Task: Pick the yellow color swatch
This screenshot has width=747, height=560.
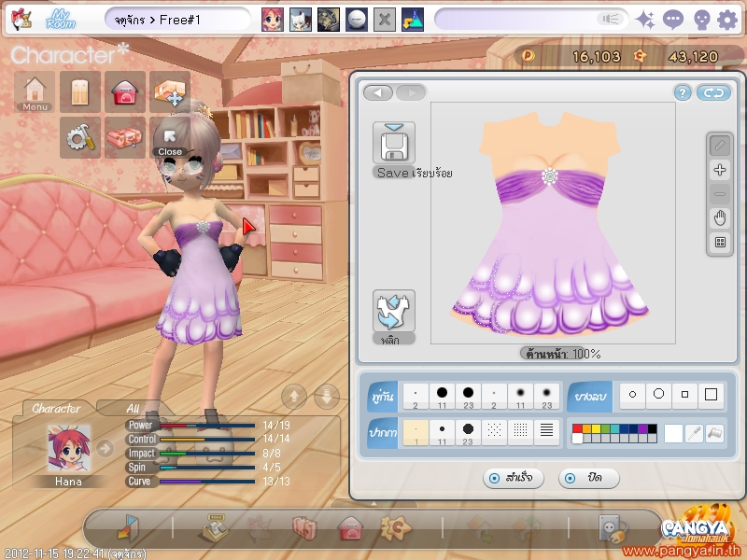Action: (596, 428)
